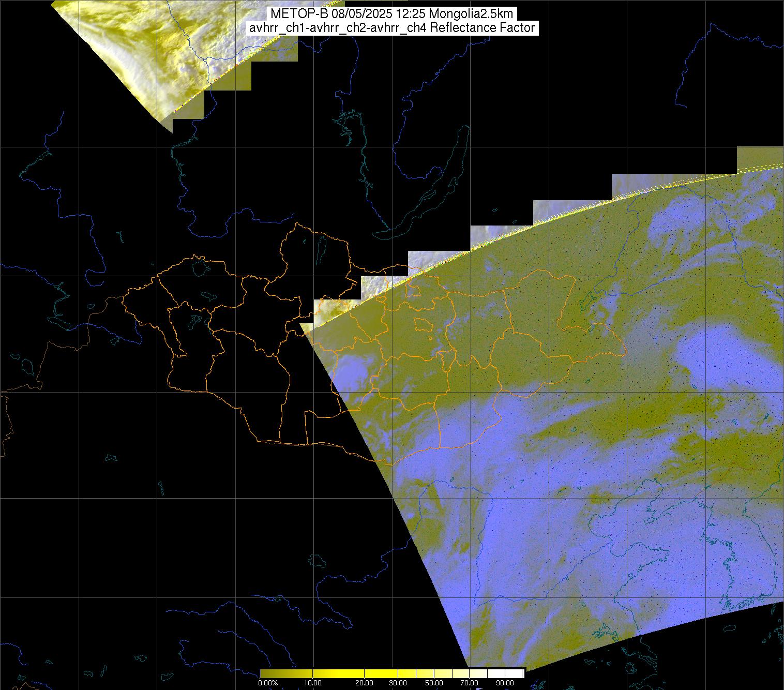Click the reflectance color scale bar
The height and width of the screenshot is (690, 784).
pos(392,673)
